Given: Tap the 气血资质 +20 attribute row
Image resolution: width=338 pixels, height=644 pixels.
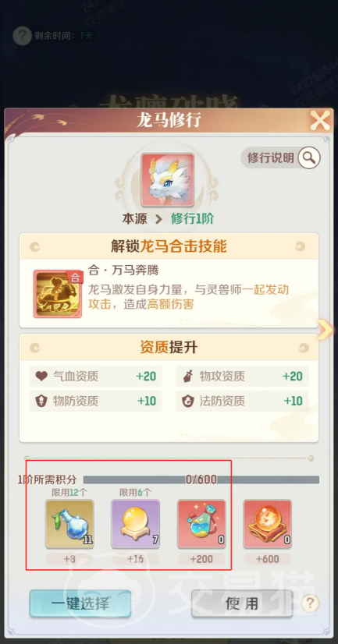Looking at the screenshot, I should point(95,377).
